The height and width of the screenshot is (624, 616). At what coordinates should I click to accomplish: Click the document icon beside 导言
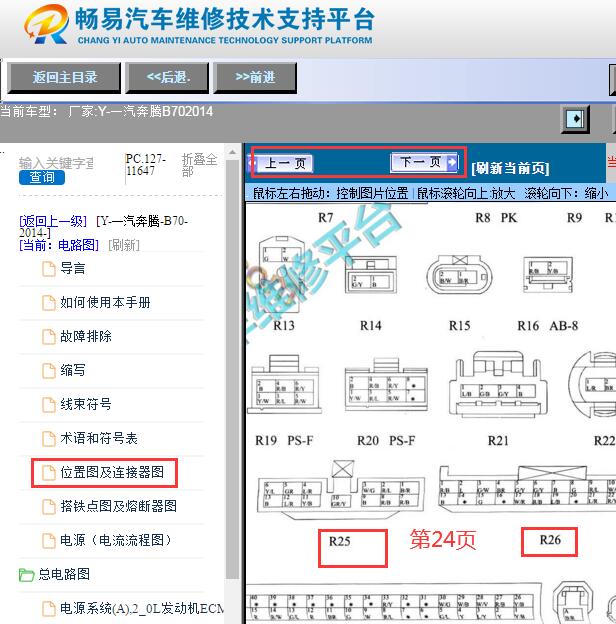coord(49,269)
